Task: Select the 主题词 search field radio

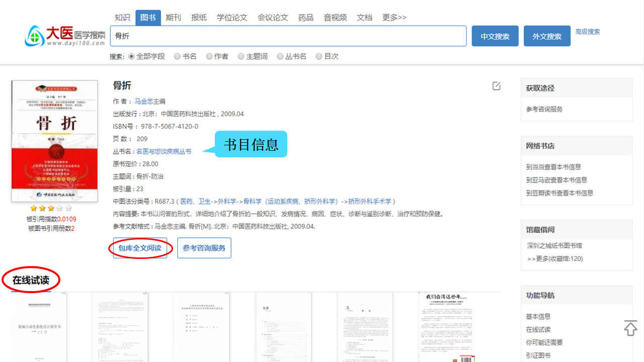Action: [x=241, y=56]
